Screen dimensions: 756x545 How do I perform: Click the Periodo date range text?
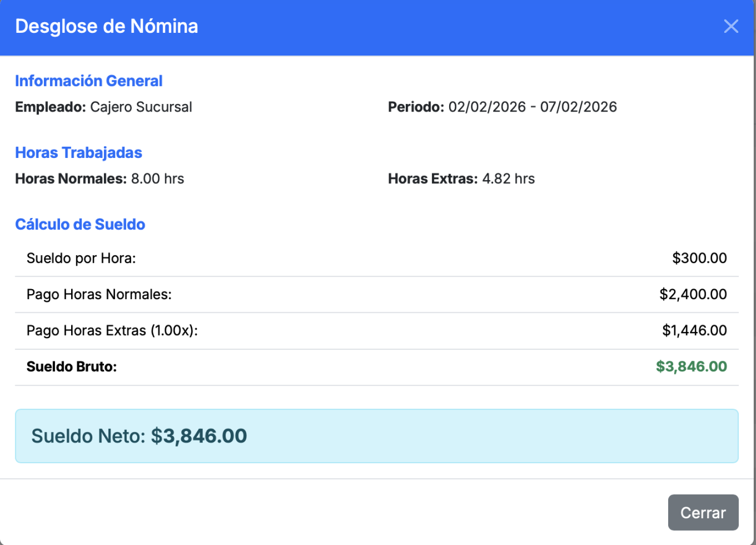(502, 107)
